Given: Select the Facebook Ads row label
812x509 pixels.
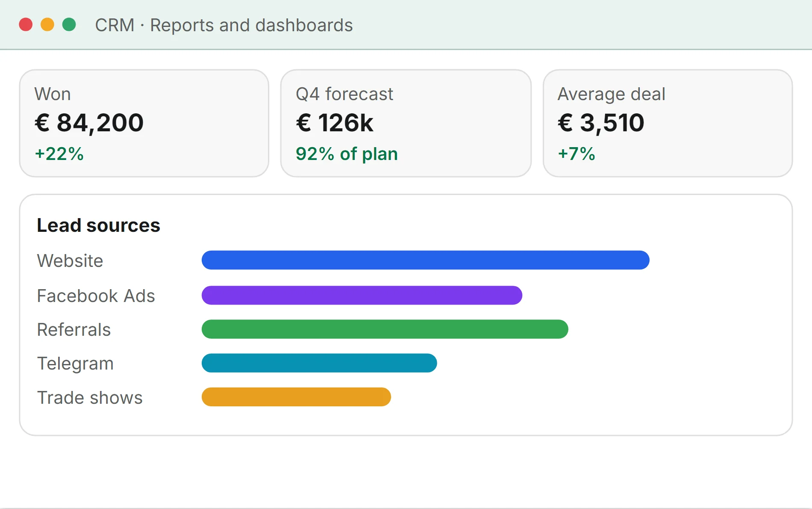Looking at the screenshot, I should point(96,296).
